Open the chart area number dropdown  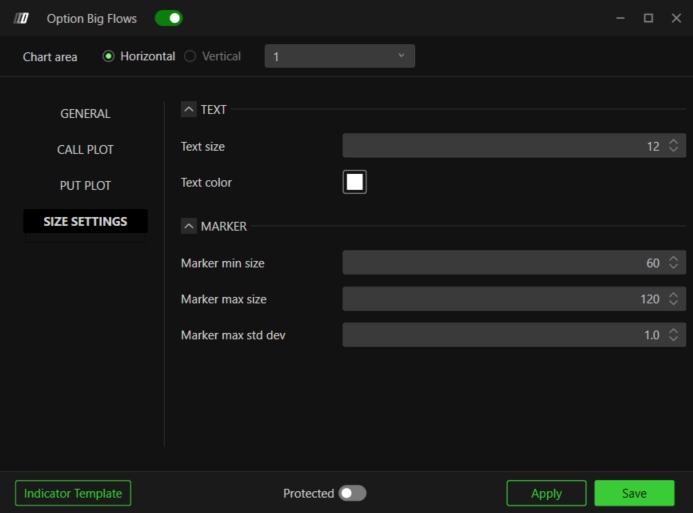coord(339,56)
